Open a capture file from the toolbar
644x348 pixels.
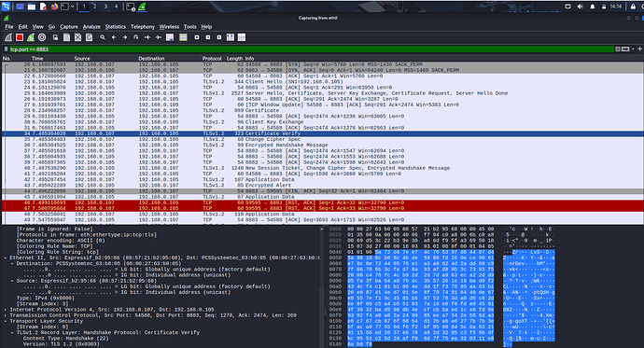click(55, 37)
